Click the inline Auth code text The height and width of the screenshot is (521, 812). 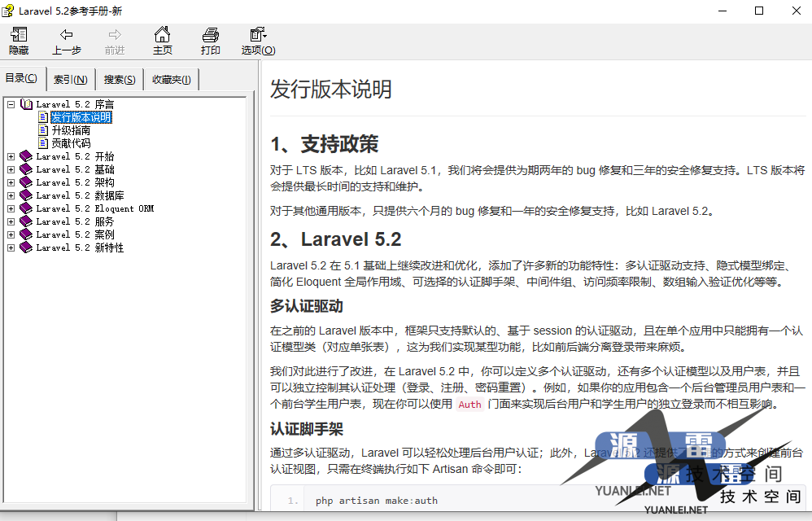point(469,405)
